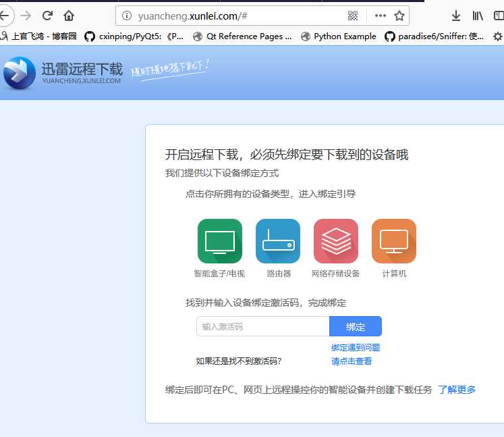Choose the 计算机 computer device icon
Image resolution: width=504 pixels, height=437 pixels.
(x=394, y=241)
